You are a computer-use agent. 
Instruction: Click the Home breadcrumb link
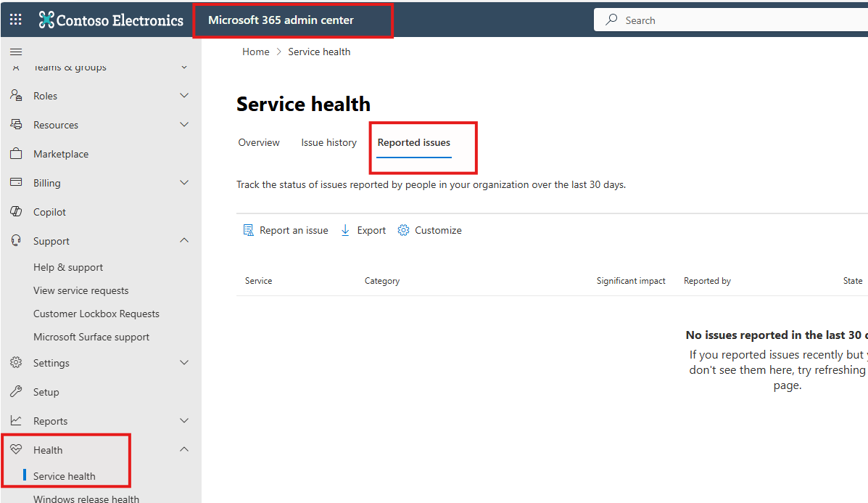(256, 52)
